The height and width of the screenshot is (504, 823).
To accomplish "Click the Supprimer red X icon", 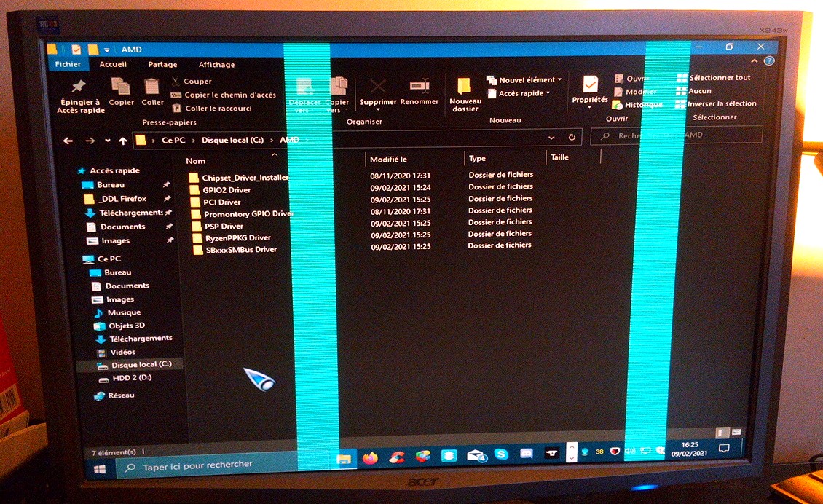I will point(378,85).
